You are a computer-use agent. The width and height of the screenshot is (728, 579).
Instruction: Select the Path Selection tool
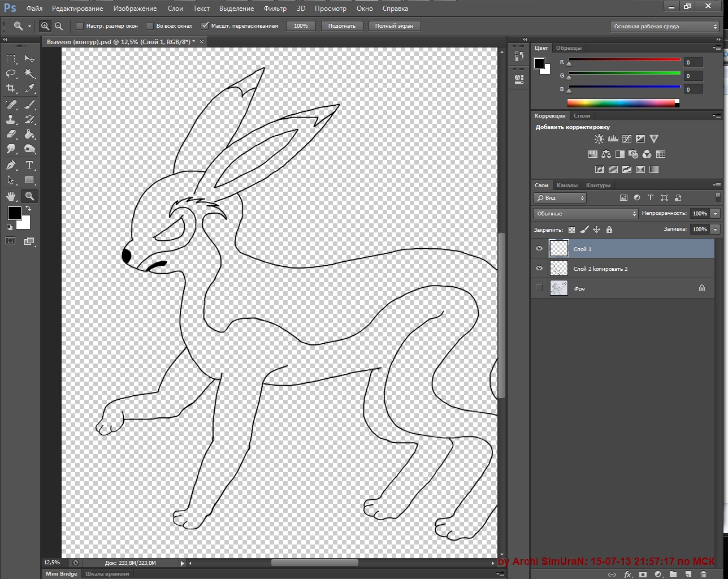(11, 180)
